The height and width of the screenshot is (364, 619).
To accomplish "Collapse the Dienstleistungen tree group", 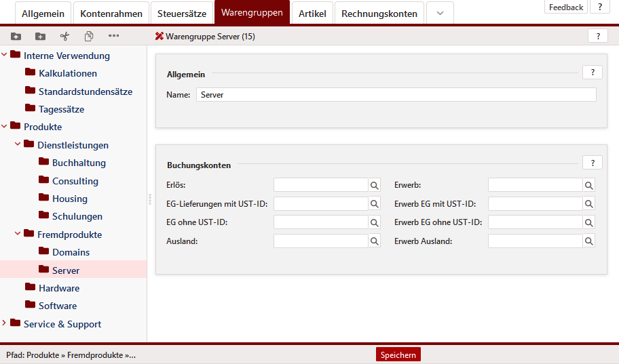I will 18,144.
